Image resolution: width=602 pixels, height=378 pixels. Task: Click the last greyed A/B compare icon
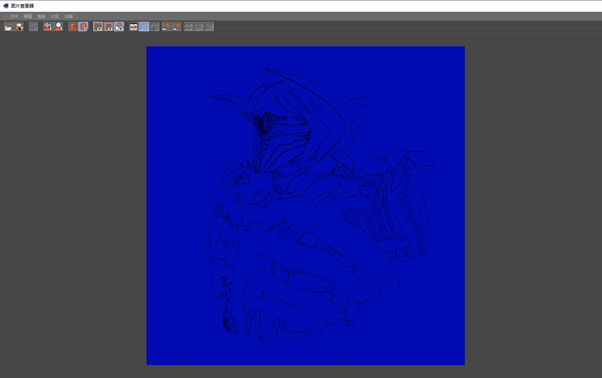pyautogui.click(x=209, y=26)
